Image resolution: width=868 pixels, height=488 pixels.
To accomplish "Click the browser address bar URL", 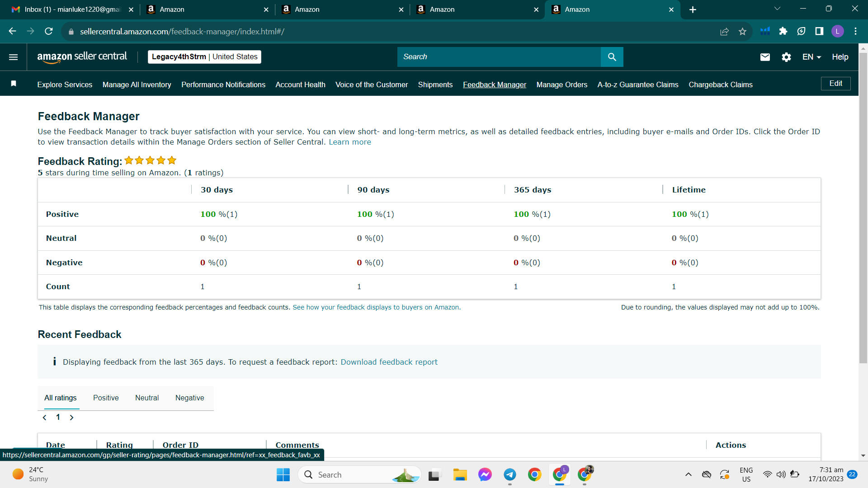I will coord(182,32).
